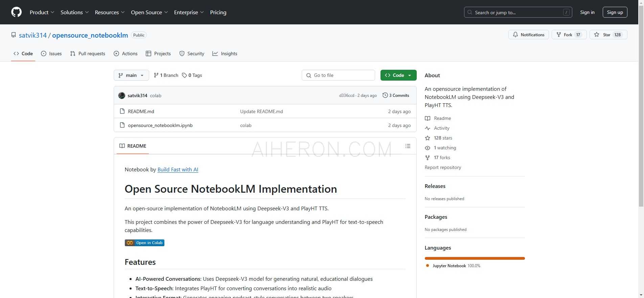This screenshot has height=298, width=644.
Task: Click the pulse icon beside Activity
Action: click(x=428, y=128)
